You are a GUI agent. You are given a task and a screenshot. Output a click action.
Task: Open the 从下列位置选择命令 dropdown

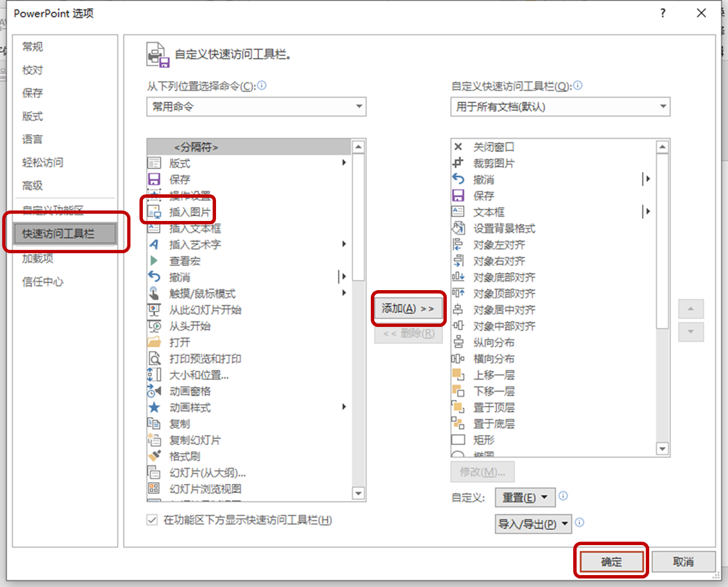tap(256, 107)
